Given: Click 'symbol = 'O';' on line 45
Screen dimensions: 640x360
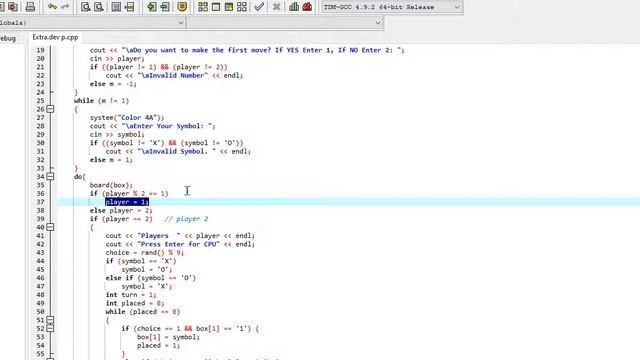Looking at the screenshot, I should click(147, 270).
